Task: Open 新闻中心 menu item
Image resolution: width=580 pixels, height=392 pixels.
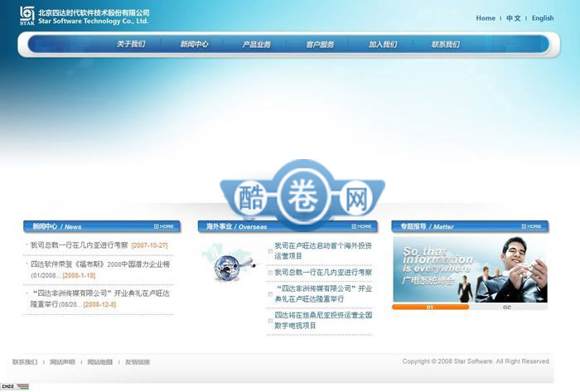Action: (x=194, y=45)
